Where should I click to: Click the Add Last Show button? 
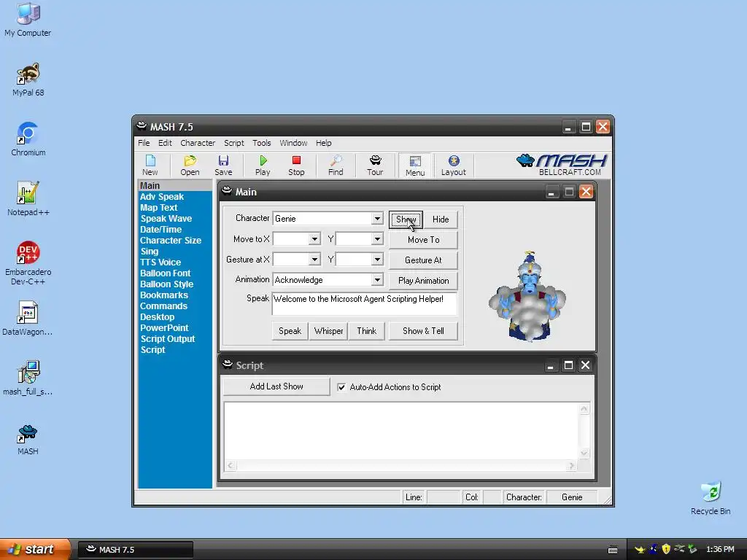point(276,386)
